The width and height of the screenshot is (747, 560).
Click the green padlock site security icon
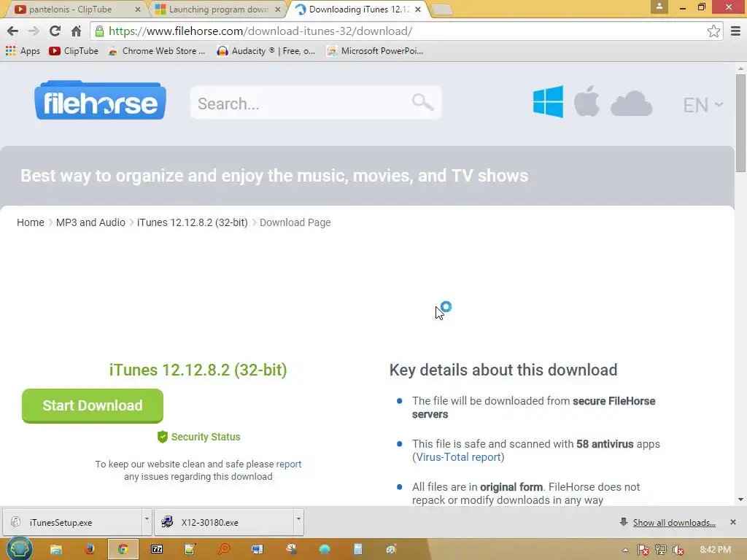[99, 31]
